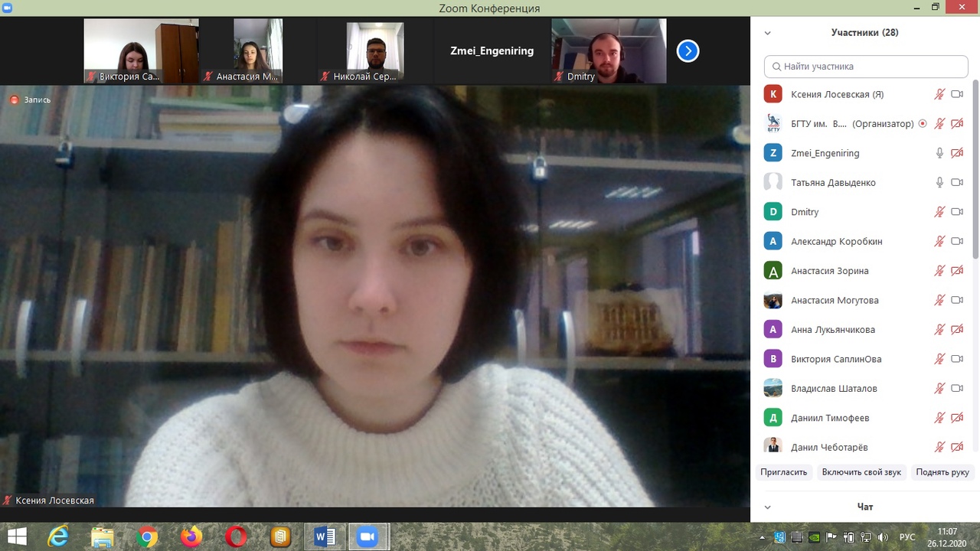Open Firefox from taskbar
The height and width of the screenshot is (551, 980).
click(191, 537)
